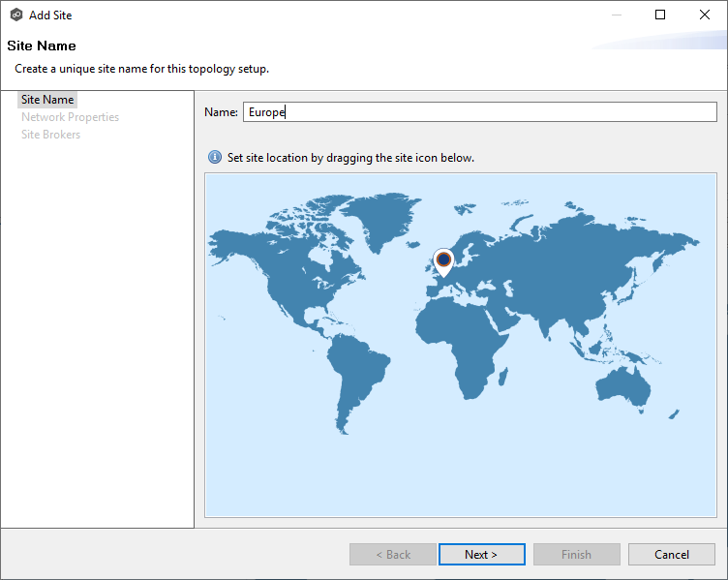Click the blue info icon above the map

pyautogui.click(x=215, y=158)
